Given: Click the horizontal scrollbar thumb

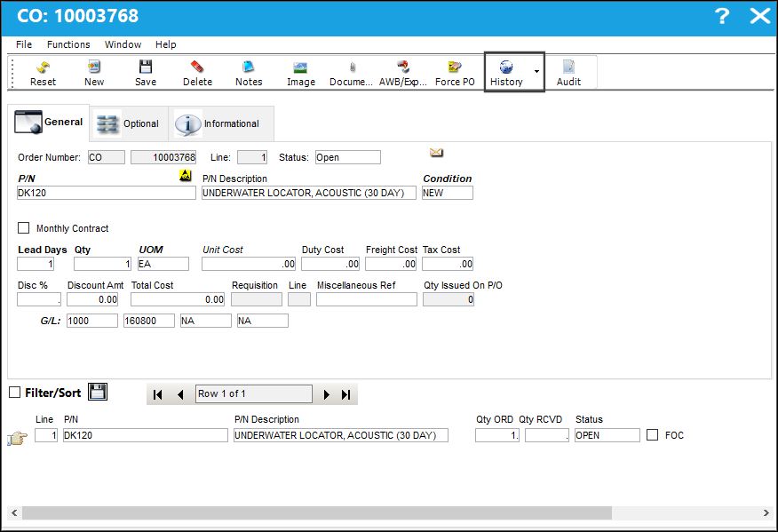Looking at the screenshot, I should (317, 512).
